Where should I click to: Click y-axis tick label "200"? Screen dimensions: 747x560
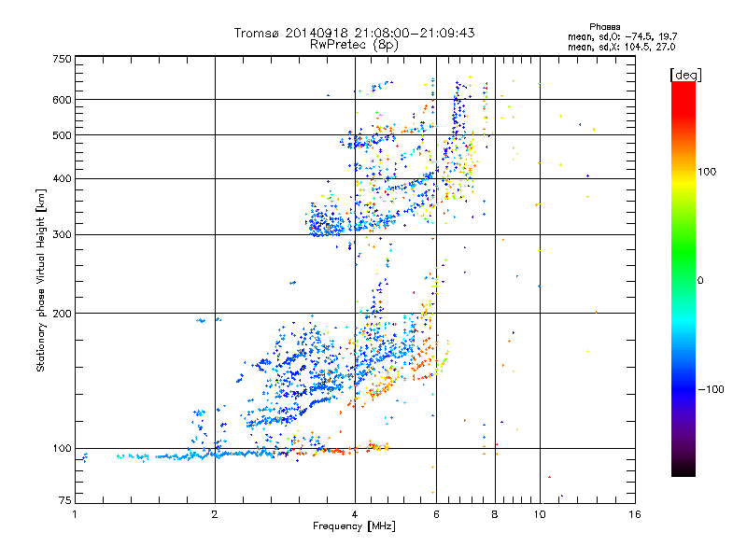tap(63, 314)
